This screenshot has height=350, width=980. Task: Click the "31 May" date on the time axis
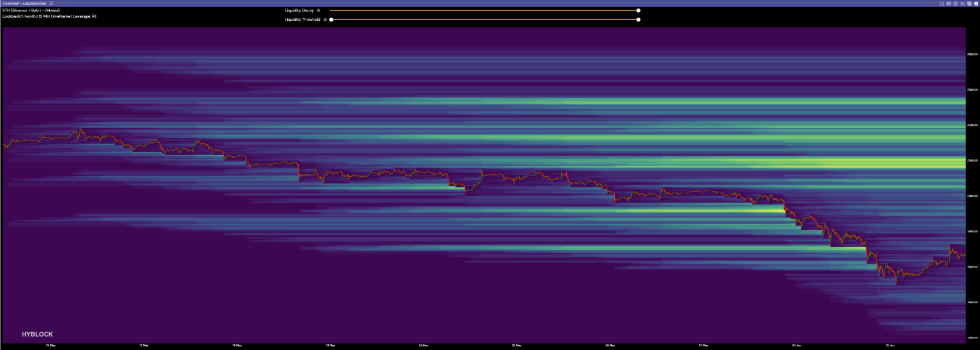pyautogui.click(x=703, y=345)
